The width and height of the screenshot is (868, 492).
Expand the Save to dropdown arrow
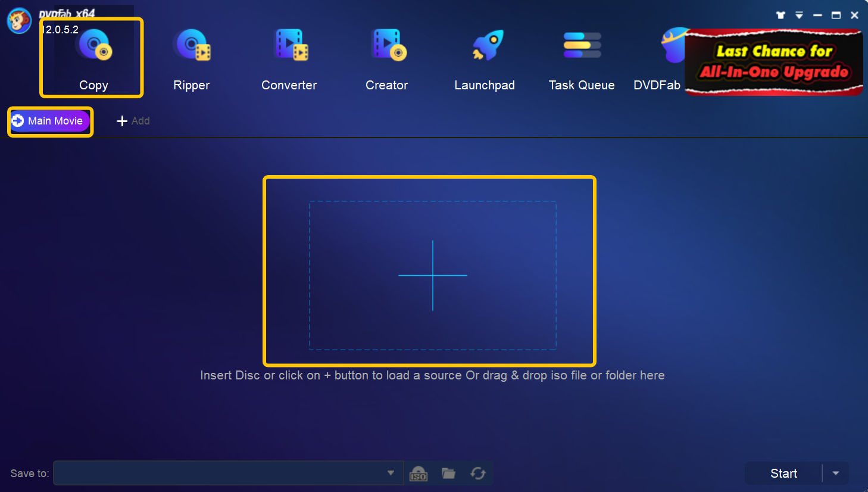[391, 473]
